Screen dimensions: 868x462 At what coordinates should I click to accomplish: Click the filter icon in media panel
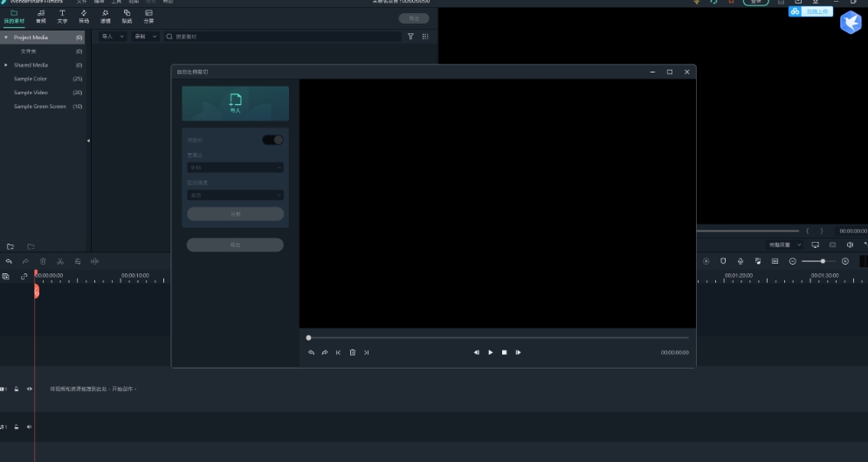pos(410,37)
